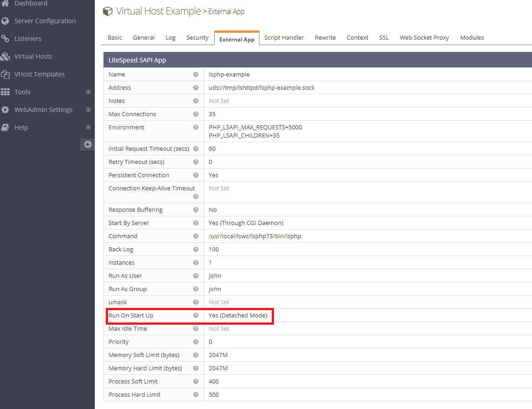The image size is (532, 409).
Task: Click the Help book icon
Action: 5,128
